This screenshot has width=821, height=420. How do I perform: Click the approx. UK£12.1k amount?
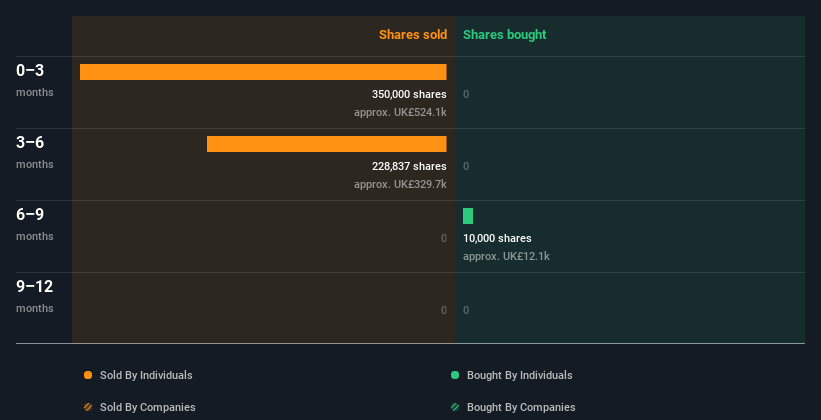(x=506, y=257)
